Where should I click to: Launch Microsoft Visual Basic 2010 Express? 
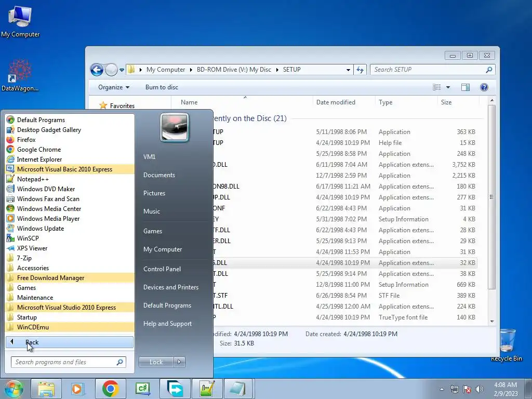[70, 169]
